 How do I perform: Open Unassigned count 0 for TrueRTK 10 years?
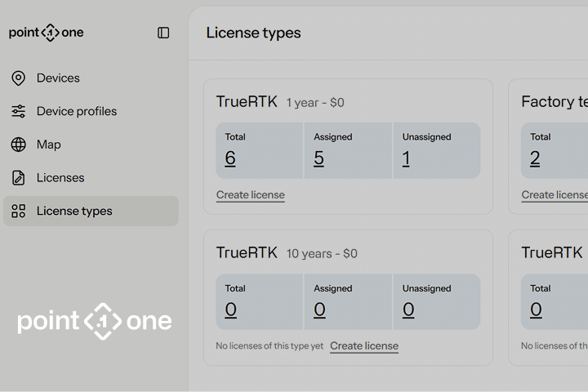pos(408,310)
